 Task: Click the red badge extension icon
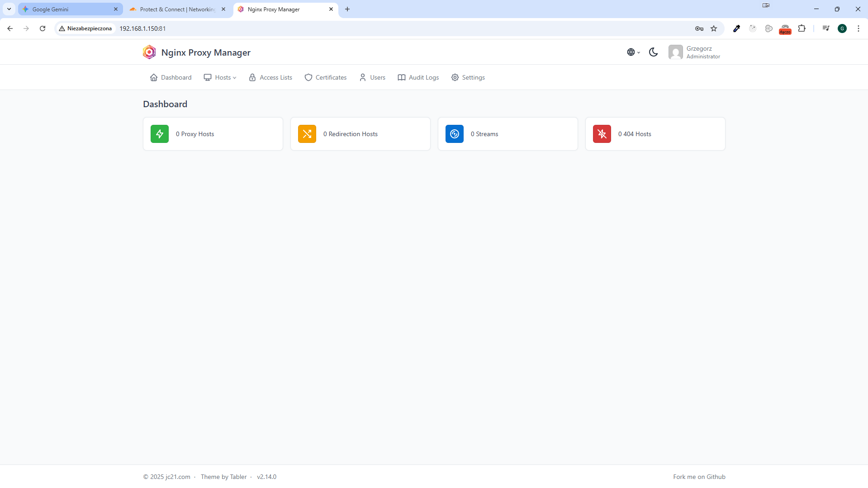[x=785, y=29]
